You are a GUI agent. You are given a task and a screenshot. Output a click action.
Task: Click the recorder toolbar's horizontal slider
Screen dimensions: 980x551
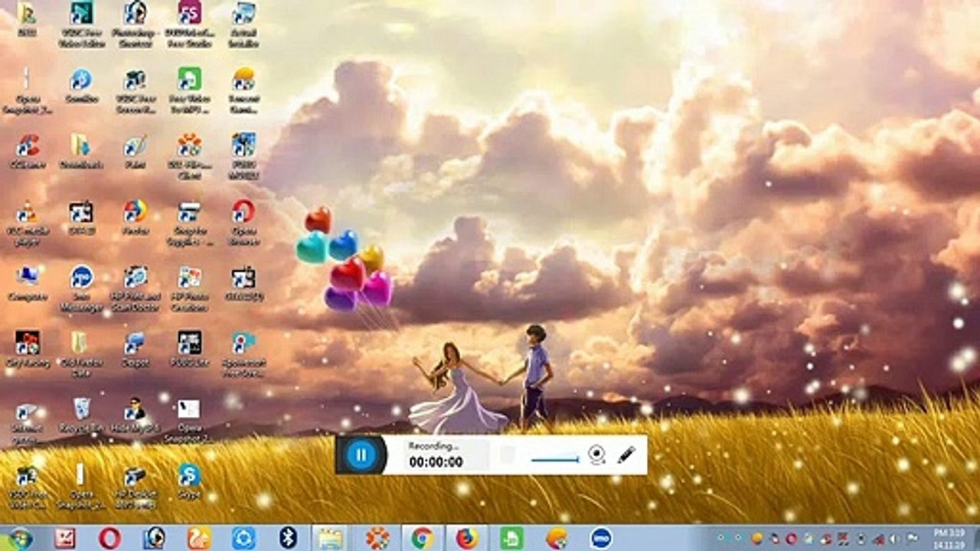tap(555, 459)
